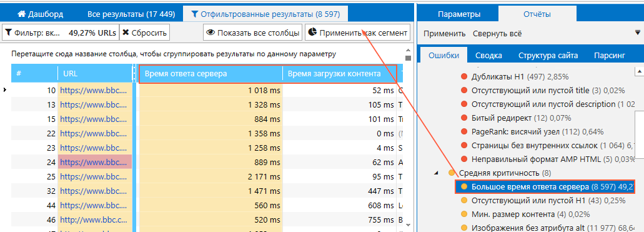
Task: Click Показать все столбцы button
Action: pyautogui.click(x=252, y=33)
